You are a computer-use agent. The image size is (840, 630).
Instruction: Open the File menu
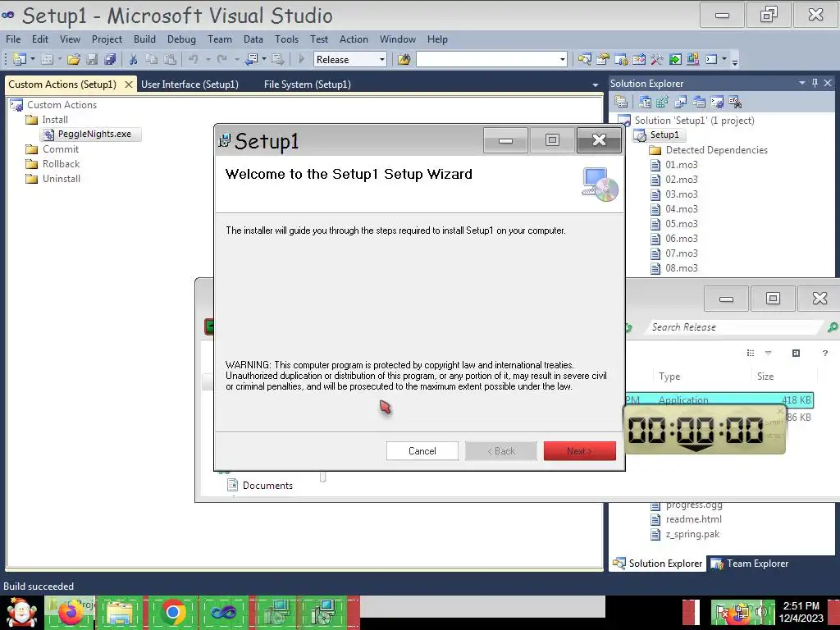[x=13, y=39]
